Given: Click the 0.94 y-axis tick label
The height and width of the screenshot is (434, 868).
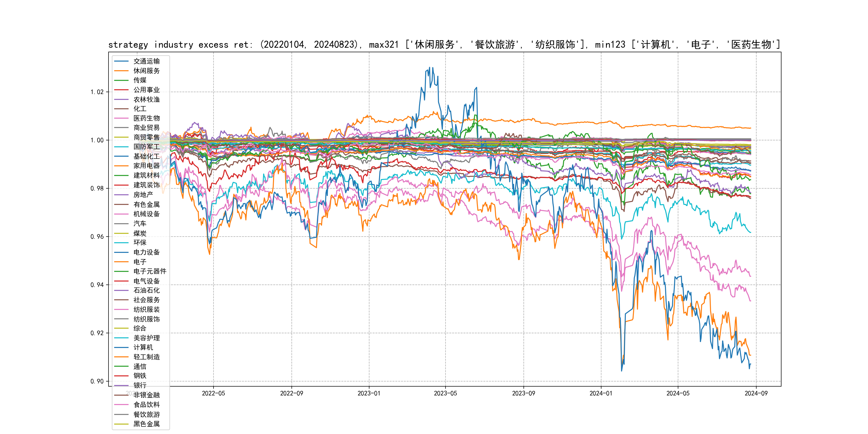Looking at the screenshot, I should (97, 285).
